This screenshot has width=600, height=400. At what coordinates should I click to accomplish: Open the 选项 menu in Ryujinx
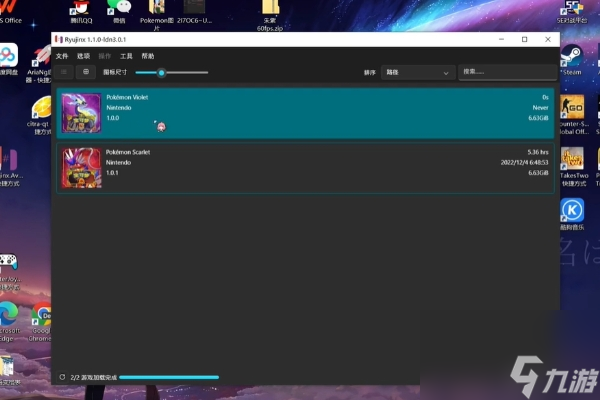point(83,56)
